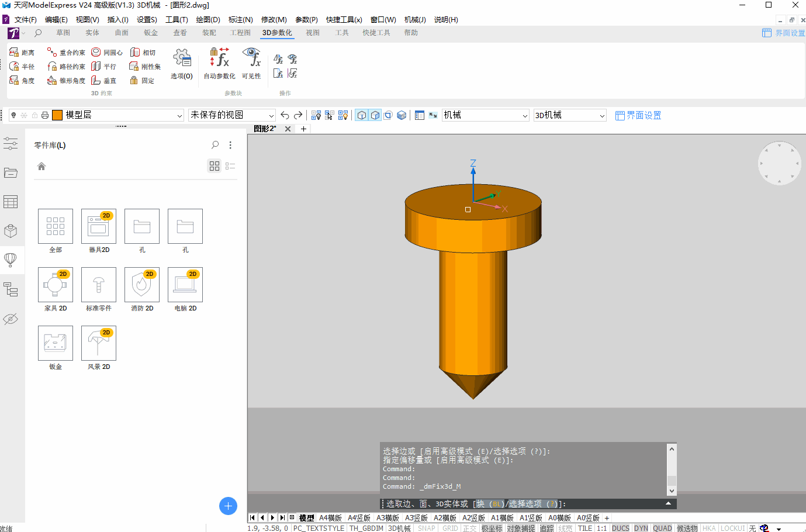This screenshot has width=806, height=532.
Task: Open the 3D block cube sidebar panel
Action: pyautogui.click(x=11, y=231)
